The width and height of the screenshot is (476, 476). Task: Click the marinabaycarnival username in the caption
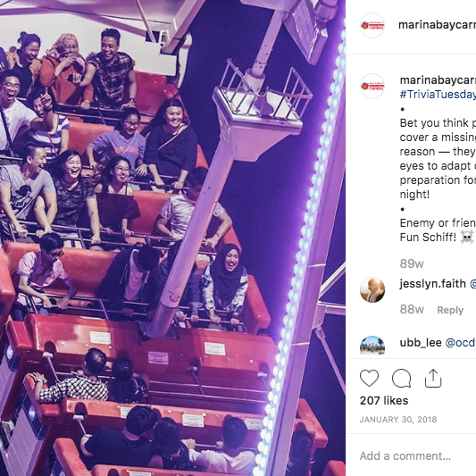[x=438, y=80]
